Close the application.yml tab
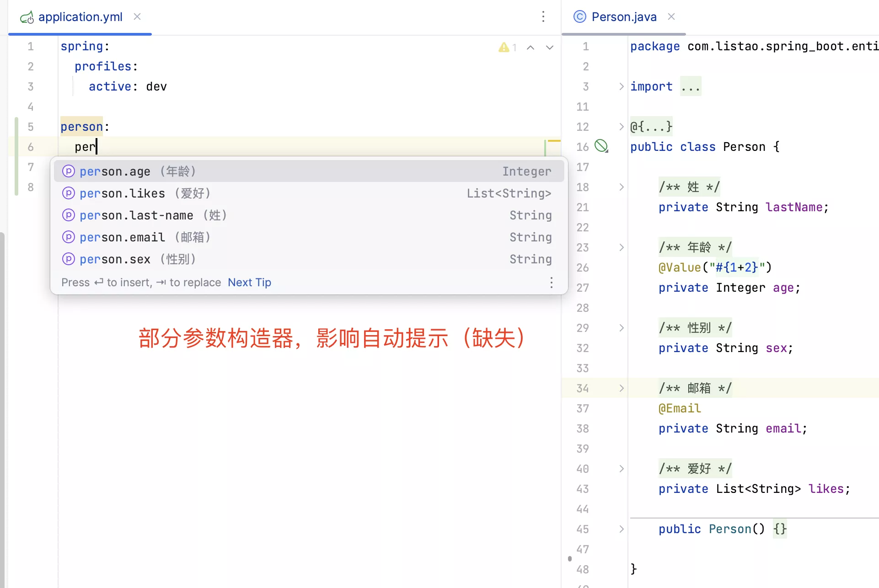The image size is (879, 588). 137,17
